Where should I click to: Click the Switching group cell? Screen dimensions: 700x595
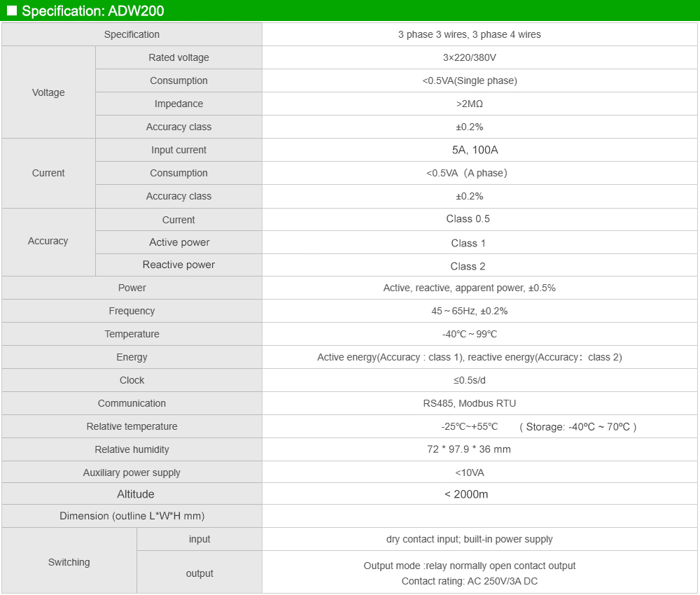pyautogui.click(x=69, y=562)
